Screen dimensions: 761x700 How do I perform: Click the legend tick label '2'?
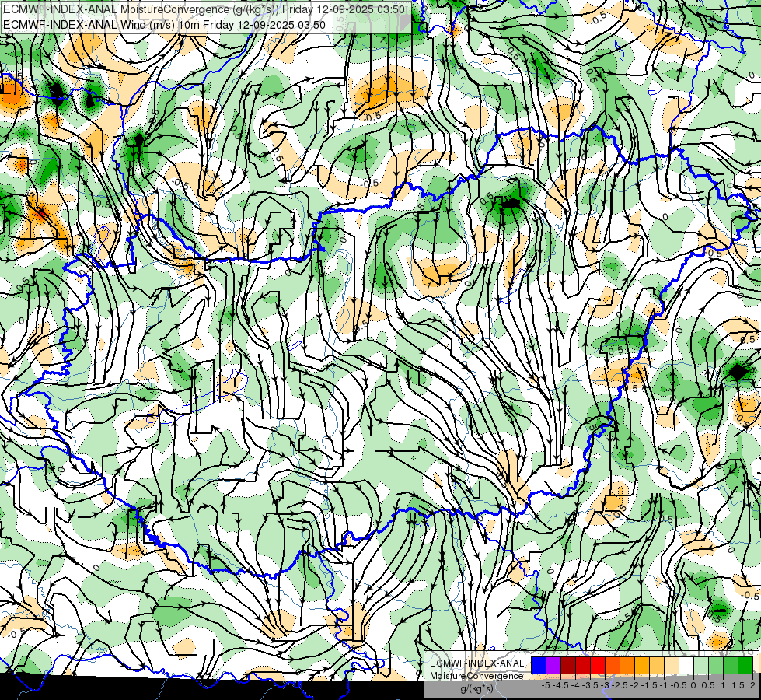pyautogui.click(x=752, y=685)
